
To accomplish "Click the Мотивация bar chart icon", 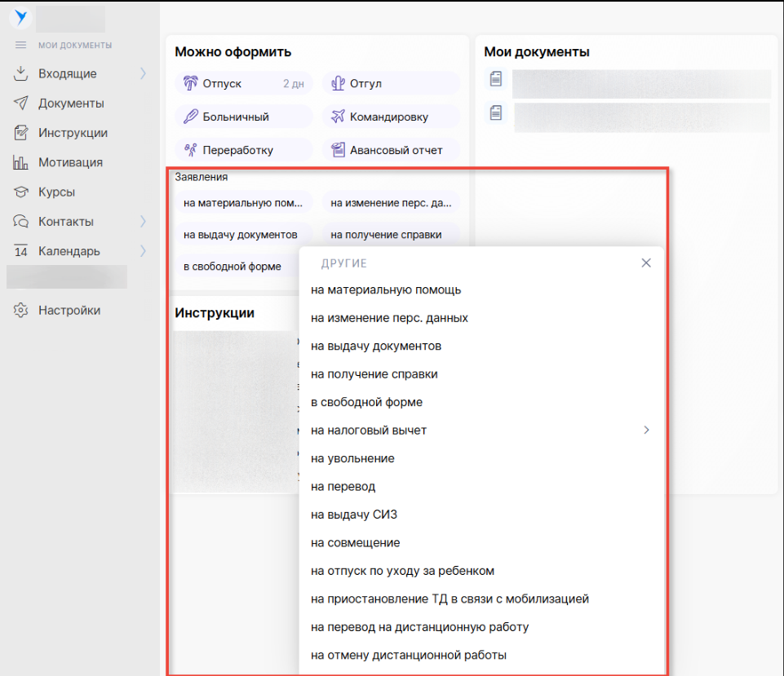I will 21,162.
